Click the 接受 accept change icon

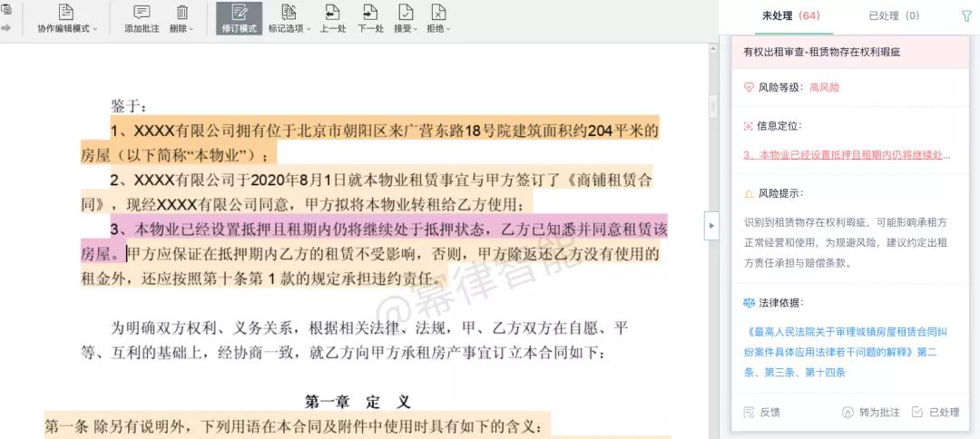click(406, 12)
